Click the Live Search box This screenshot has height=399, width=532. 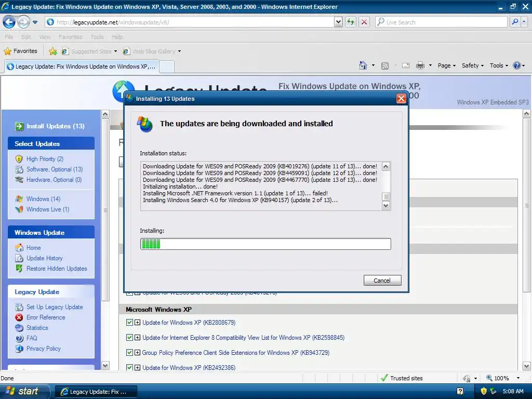pyautogui.click(x=441, y=22)
